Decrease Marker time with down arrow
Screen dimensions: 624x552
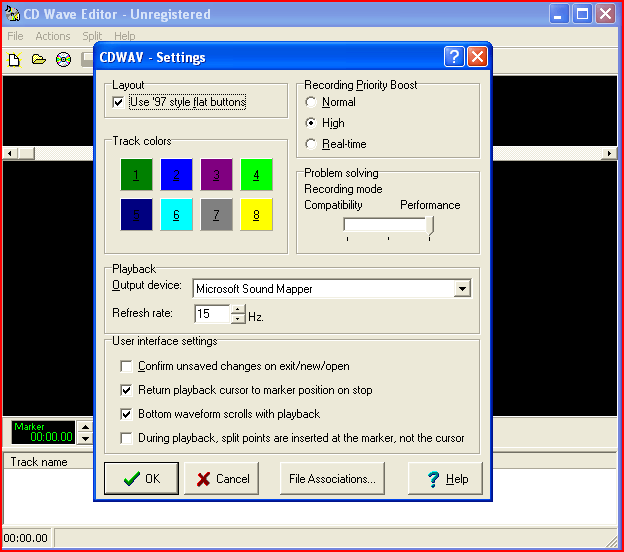85,439
